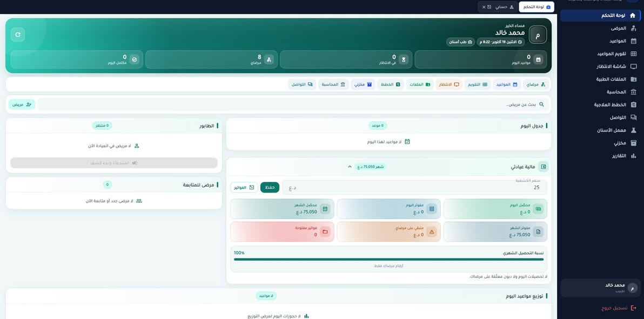Click the مريض add patient button
The height and width of the screenshot is (319, 644).
(x=22, y=104)
